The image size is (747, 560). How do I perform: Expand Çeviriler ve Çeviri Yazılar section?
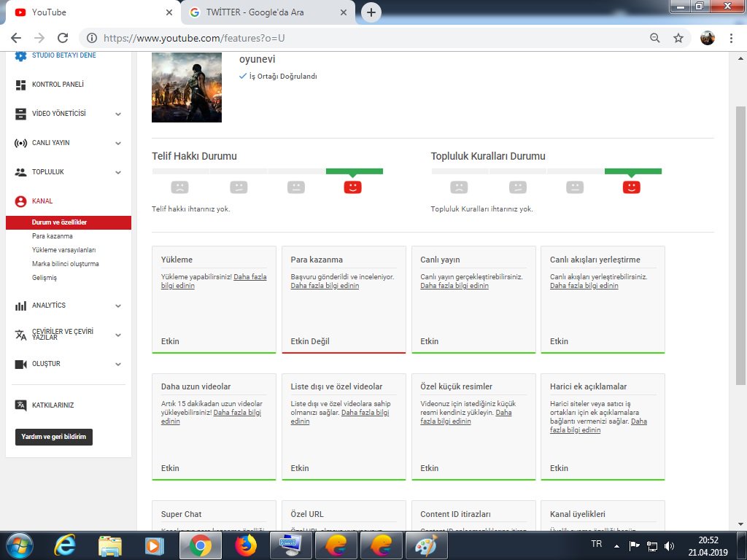(x=118, y=335)
